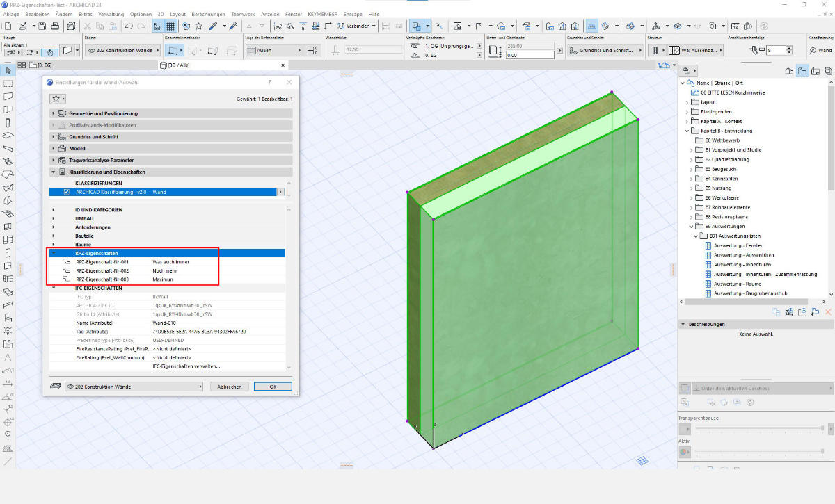835x504 pixels.
Task: Open the Fenster menu
Action: pos(294,14)
